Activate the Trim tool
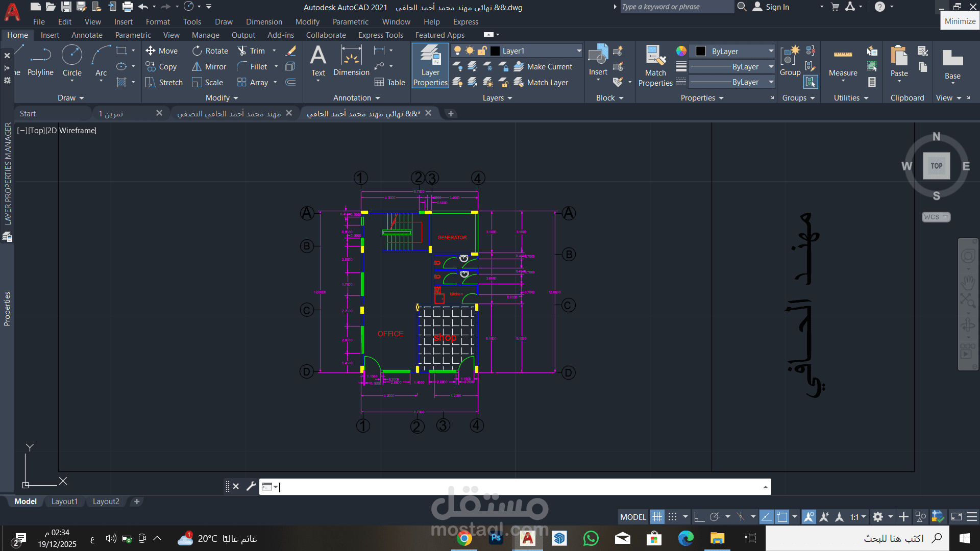 pyautogui.click(x=251, y=51)
